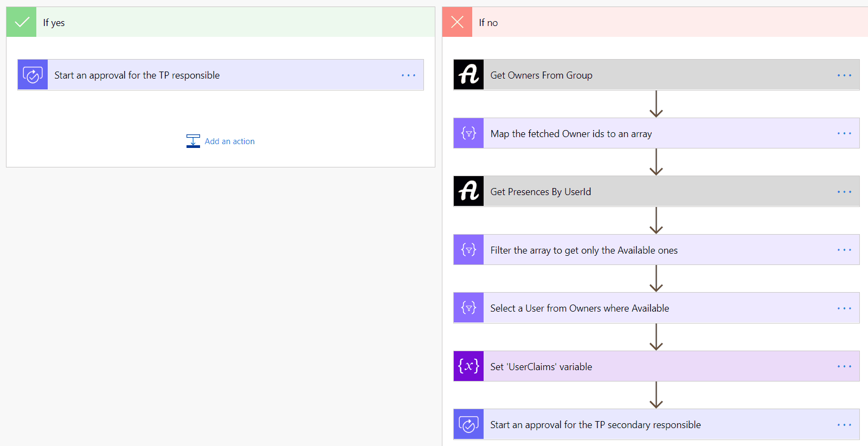Click the Add an action link
Screen dimensions: 868x446
229,141
